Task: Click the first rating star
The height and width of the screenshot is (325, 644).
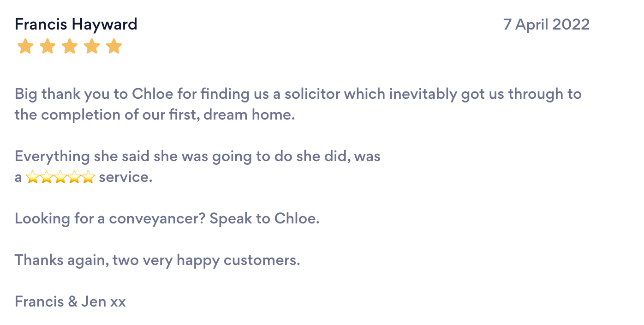Action: point(25,47)
